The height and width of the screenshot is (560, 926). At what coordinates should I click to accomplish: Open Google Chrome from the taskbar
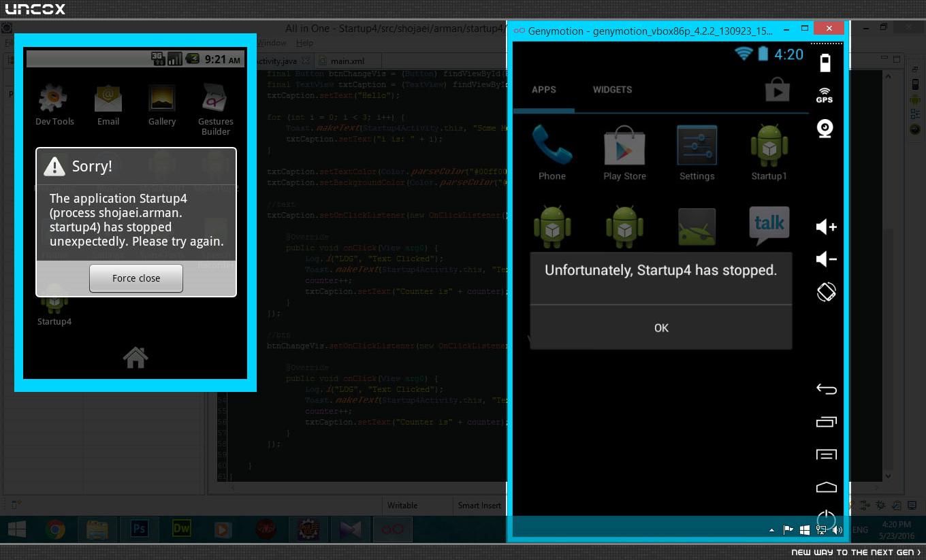(x=55, y=529)
